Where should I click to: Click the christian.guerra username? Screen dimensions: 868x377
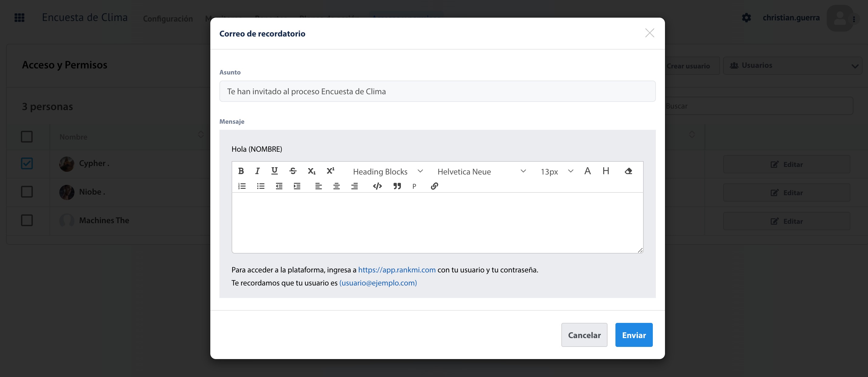click(x=791, y=18)
